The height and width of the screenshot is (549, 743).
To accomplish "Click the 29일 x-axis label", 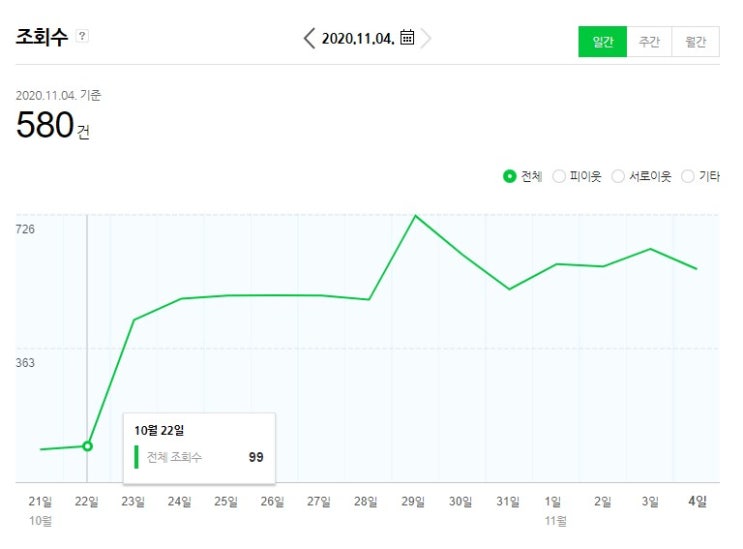I will coord(413,501).
